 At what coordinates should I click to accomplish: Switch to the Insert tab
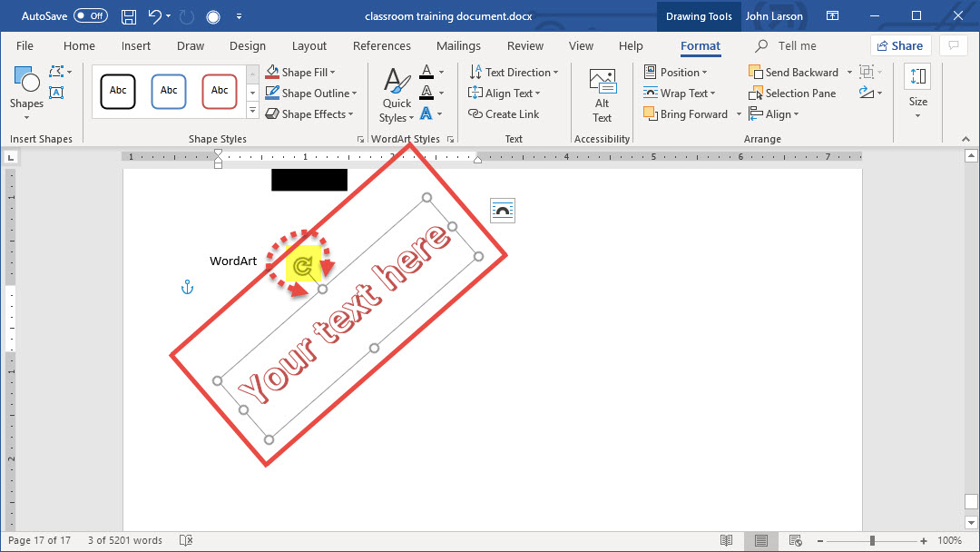pos(136,46)
